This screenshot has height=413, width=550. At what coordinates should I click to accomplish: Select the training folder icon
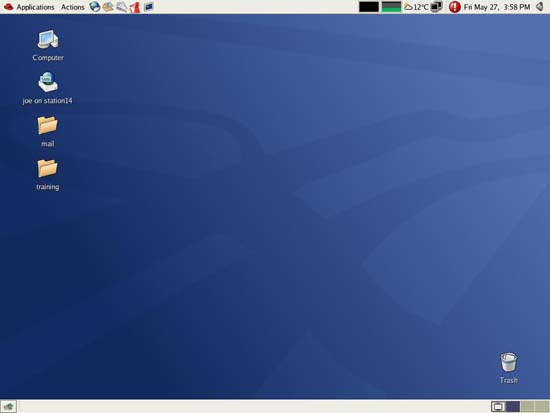pyautogui.click(x=47, y=175)
